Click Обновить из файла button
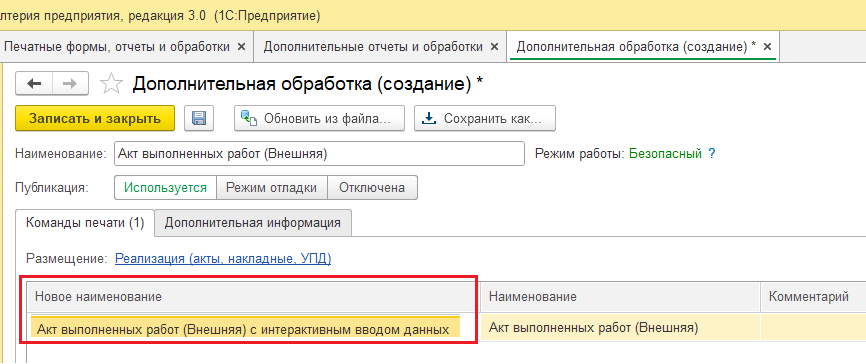The image size is (866, 364). pos(319,118)
